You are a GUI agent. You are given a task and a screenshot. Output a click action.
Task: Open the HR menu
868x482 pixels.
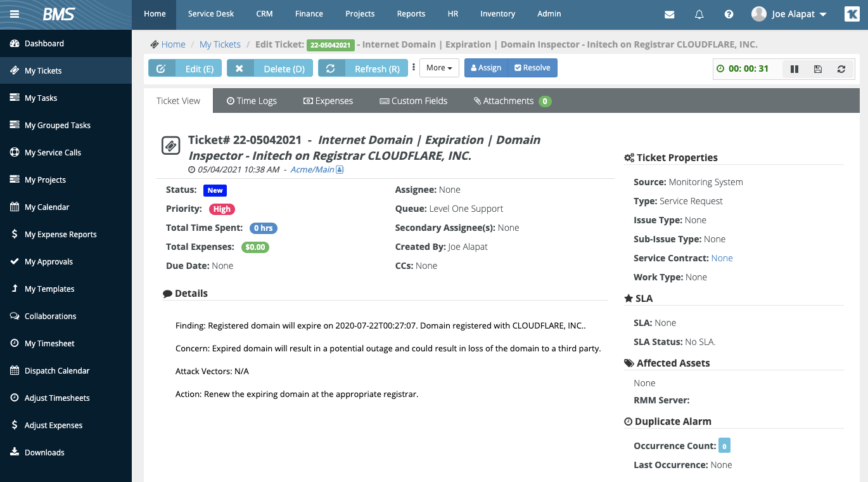click(x=453, y=14)
